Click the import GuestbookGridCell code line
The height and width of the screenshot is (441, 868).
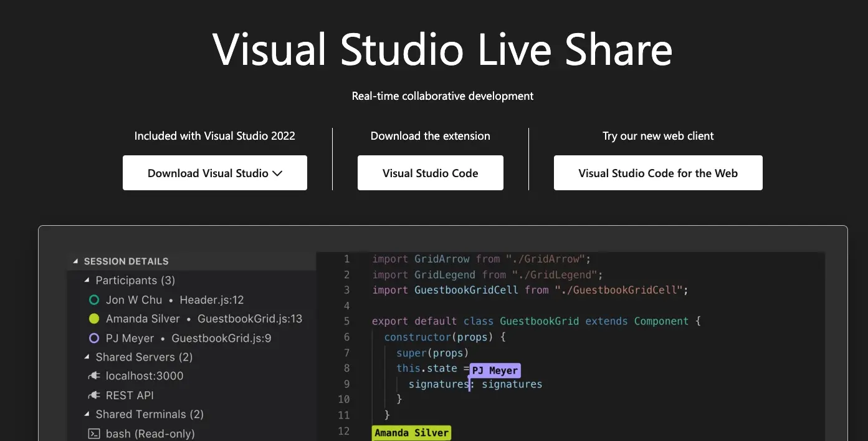pos(530,290)
